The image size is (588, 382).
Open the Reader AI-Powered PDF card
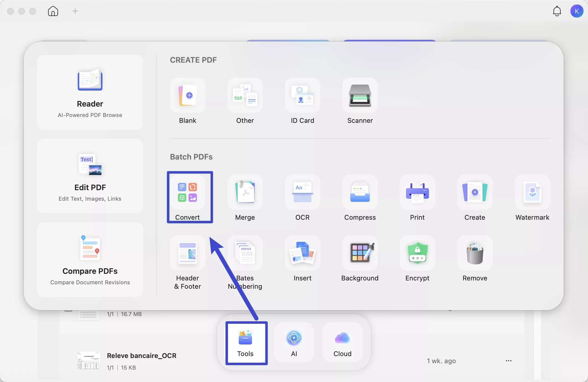(x=90, y=92)
